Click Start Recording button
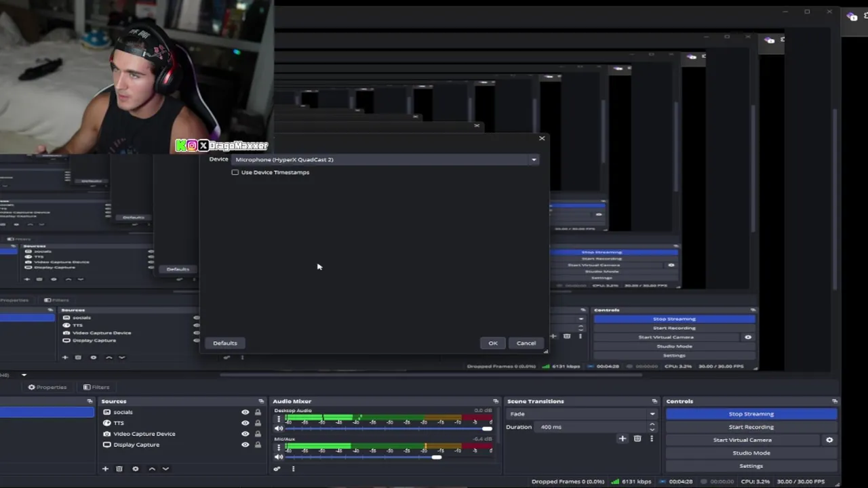Viewport: 868px width, 488px height. (x=751, y=427)
